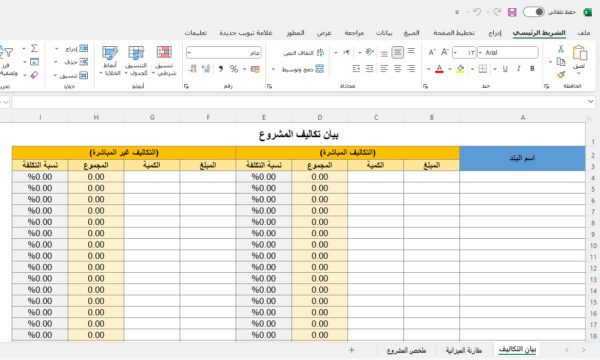The width and height of the screenshot is (600, 360).
Task: Click Delete cells (حذف) in Cells group
Action: [x=76, y=62]
